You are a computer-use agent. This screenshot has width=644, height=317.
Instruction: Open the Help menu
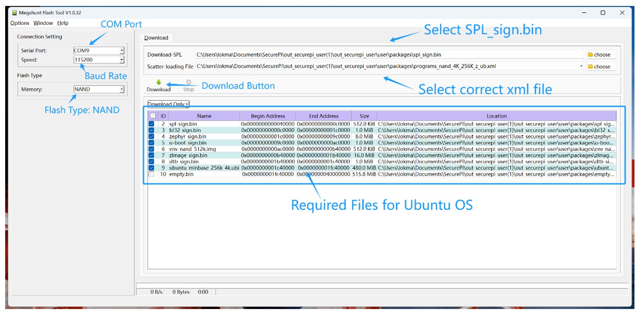pos(63,23)
